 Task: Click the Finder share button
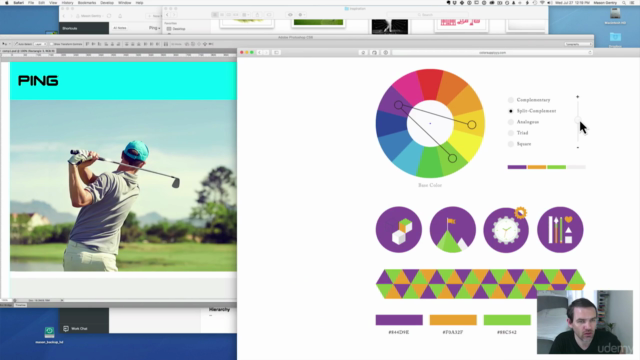pyautogui.click(x=257, y=15)
